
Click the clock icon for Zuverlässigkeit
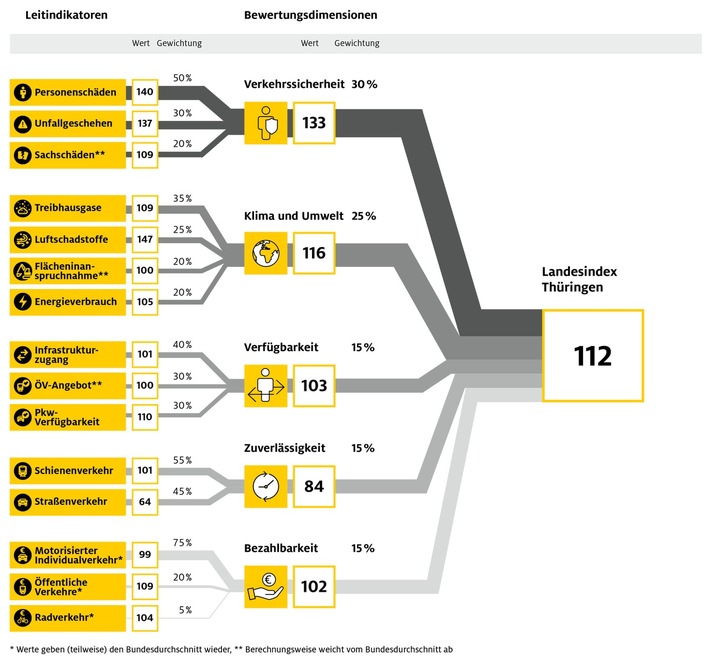pyautogui.click(x=266, y=486)
